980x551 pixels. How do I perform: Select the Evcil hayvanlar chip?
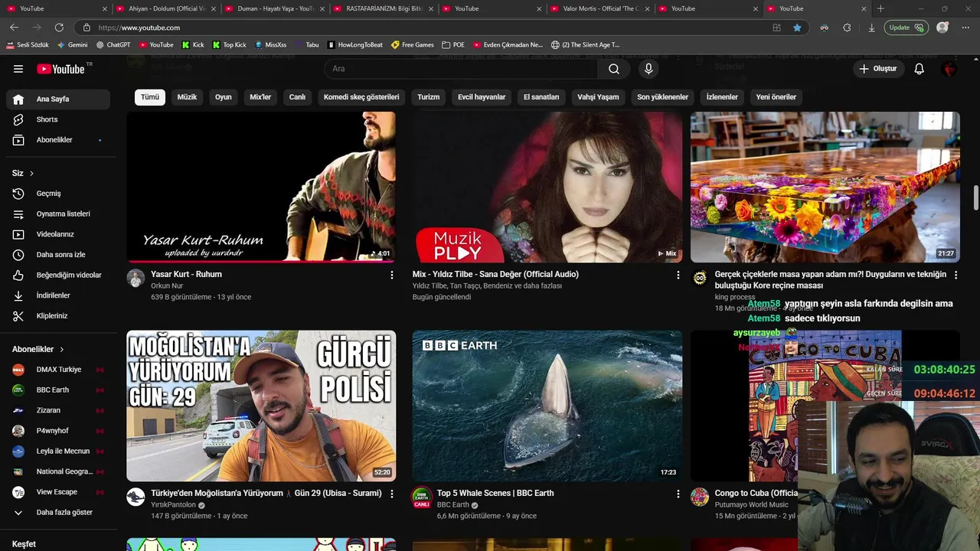point(482,97)
